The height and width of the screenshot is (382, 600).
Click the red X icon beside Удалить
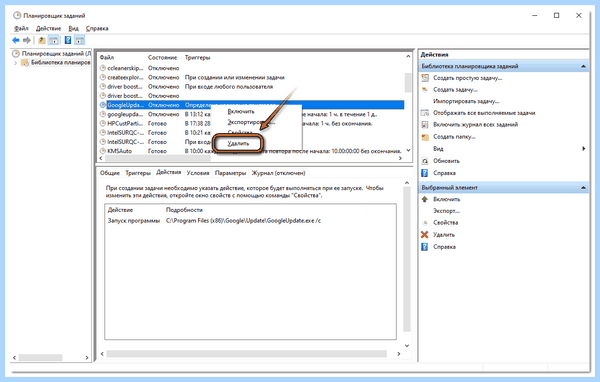[425, 235]
